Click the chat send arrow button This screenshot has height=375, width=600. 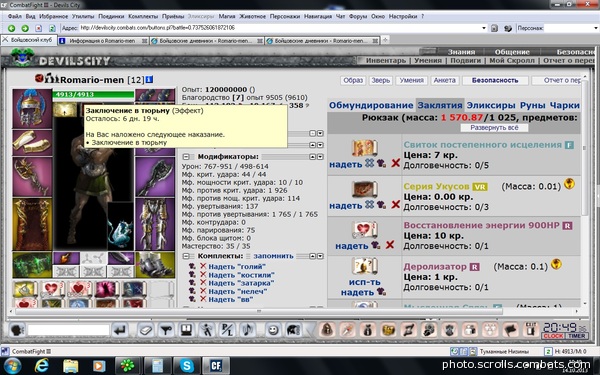120,330
